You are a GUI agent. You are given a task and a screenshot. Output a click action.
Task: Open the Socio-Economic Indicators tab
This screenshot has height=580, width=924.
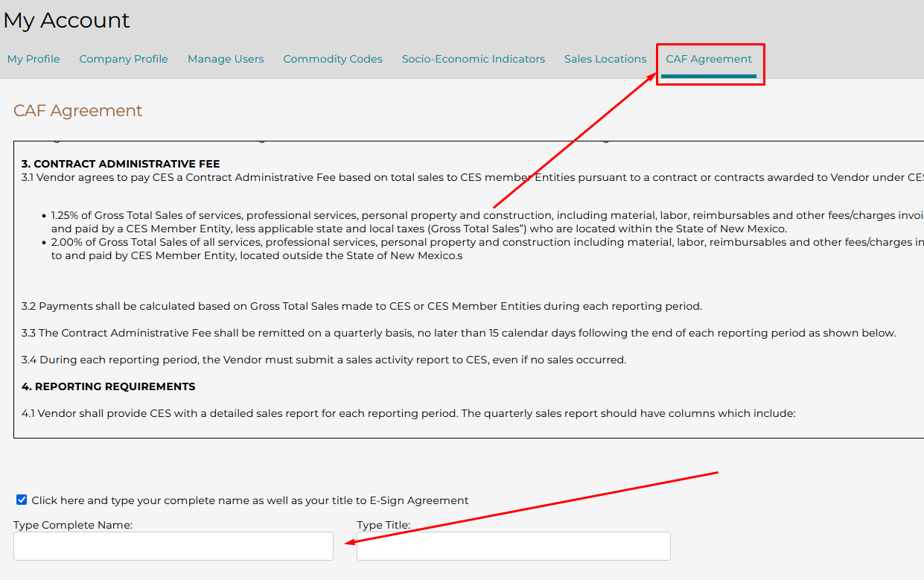click(474, 59)
